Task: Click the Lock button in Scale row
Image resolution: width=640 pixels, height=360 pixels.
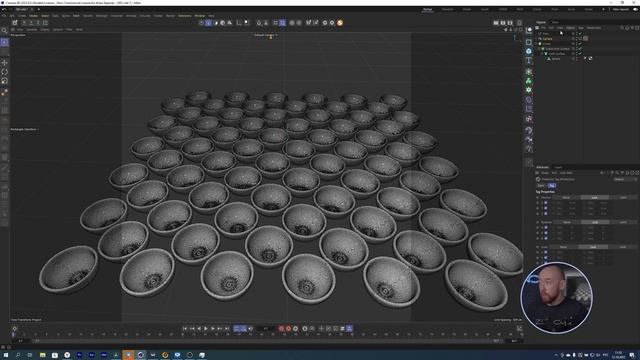Action: click(594, 247)
